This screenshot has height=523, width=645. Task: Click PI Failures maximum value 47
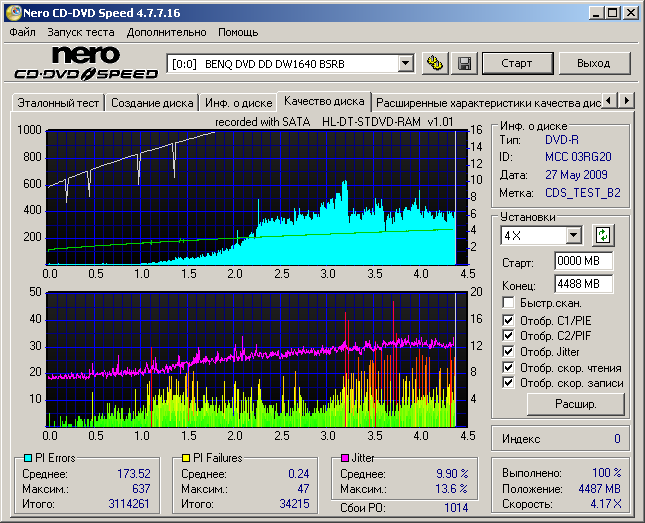[x=303, y=488]
